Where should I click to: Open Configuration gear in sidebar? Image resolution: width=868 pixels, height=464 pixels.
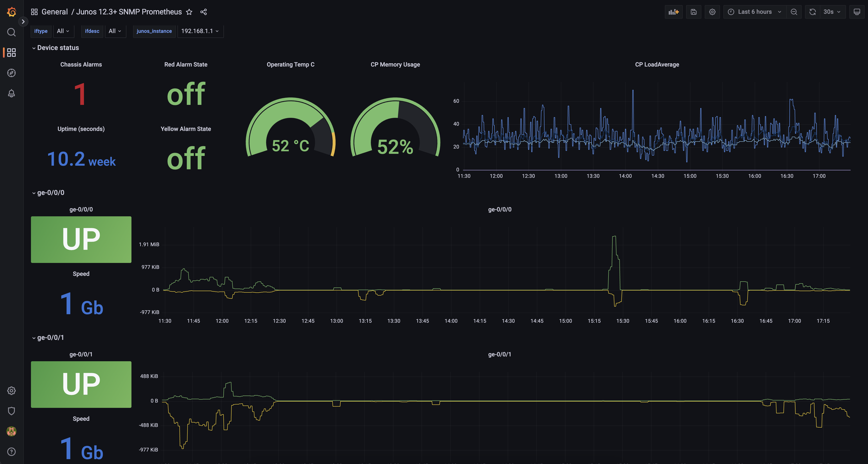[11, 391]
